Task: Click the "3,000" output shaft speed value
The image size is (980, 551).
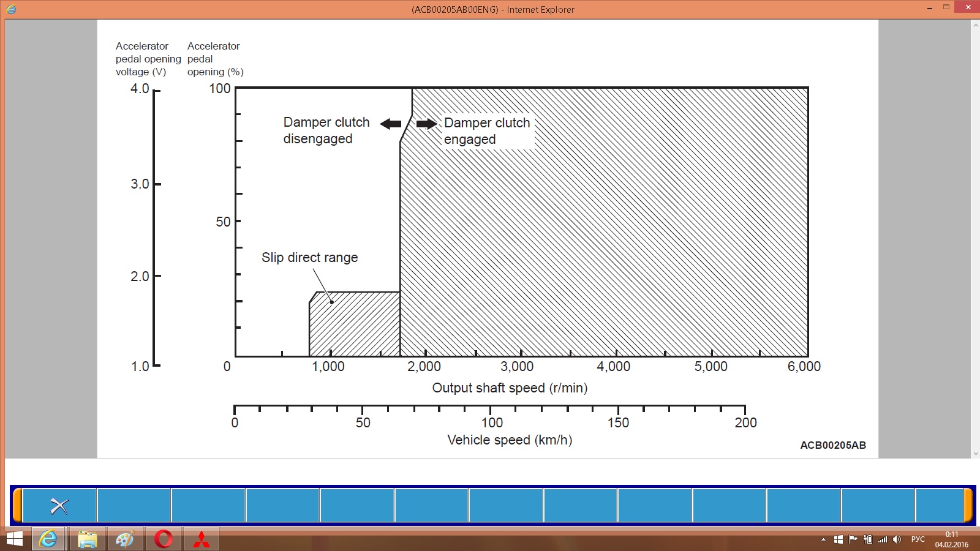Action: click(517, 367)
